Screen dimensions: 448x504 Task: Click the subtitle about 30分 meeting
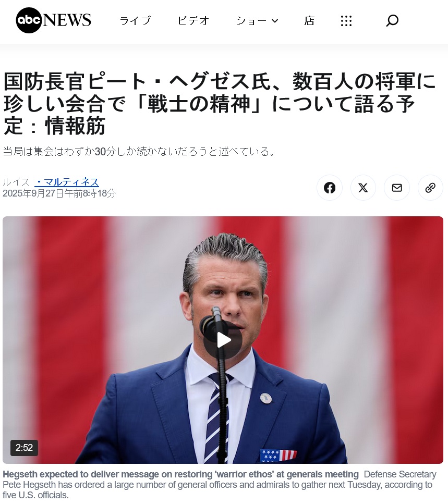tap(139, 151)
